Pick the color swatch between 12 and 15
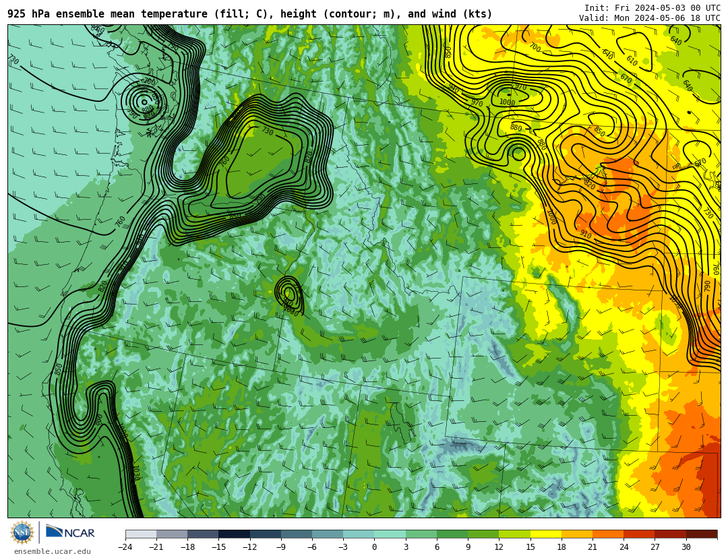 (514, 534)
